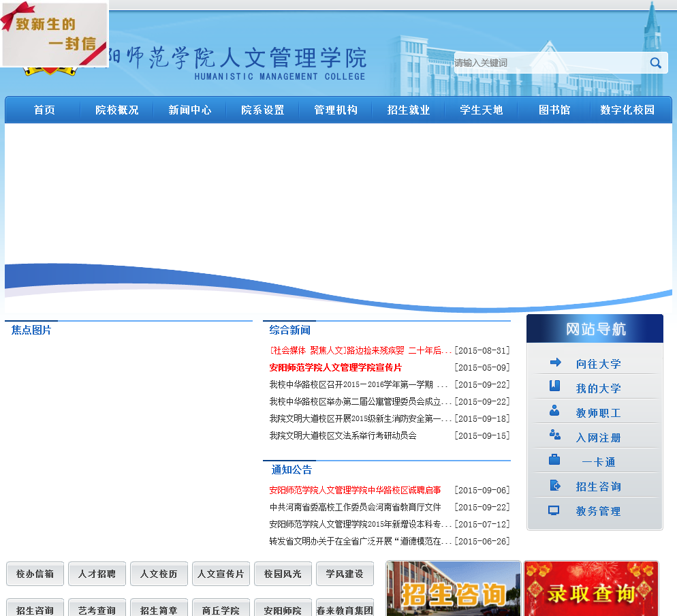Open the 院校概况 menu item
The image size is (677, 616).
117,110
